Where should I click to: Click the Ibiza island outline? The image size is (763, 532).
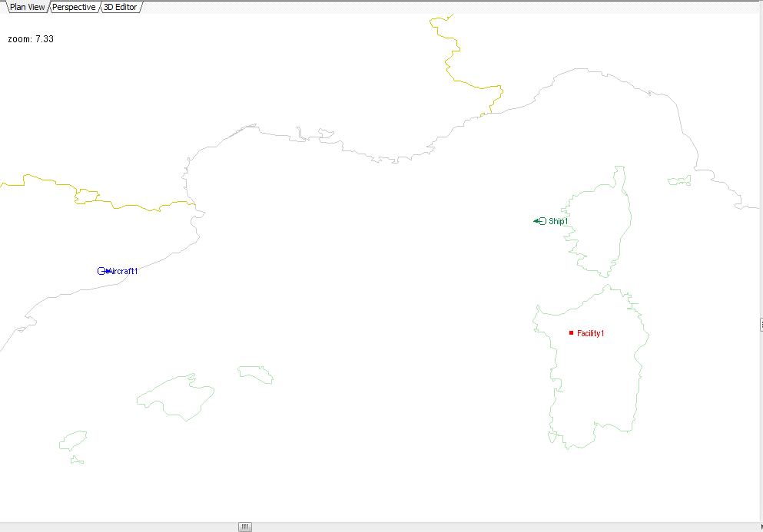click(x=73, y=441)
